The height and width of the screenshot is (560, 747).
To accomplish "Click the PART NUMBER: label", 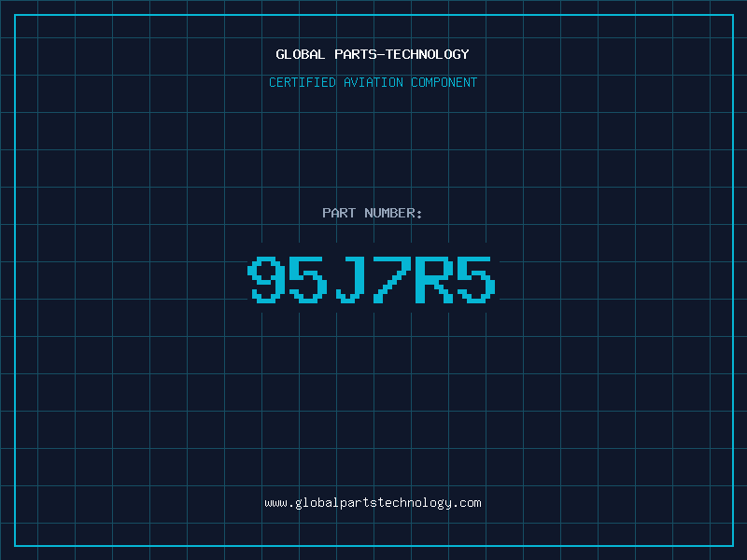I will pos(373,213).
